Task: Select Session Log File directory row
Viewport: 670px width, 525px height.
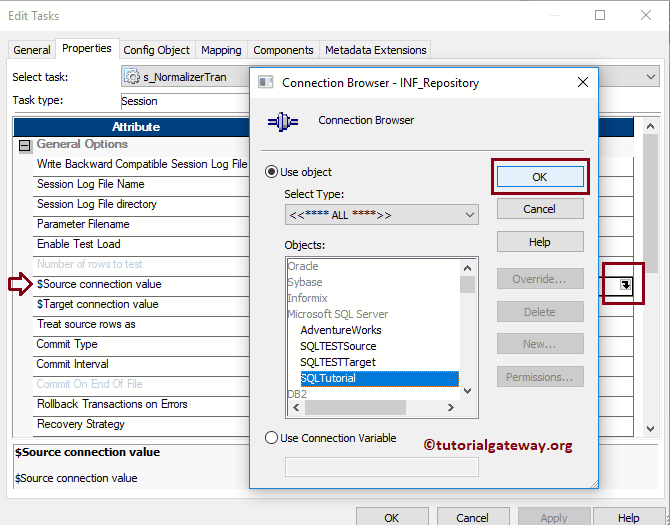Action: coord(141,205)
